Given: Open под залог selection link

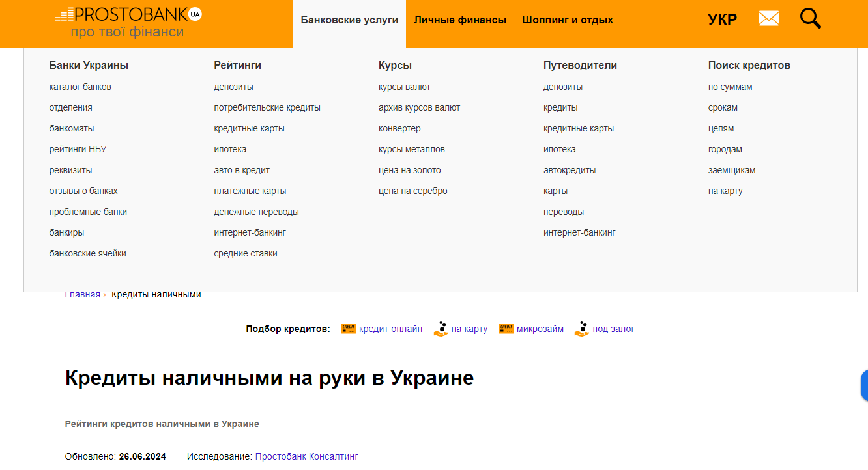Looking at the screenshot, I should 613,329.
